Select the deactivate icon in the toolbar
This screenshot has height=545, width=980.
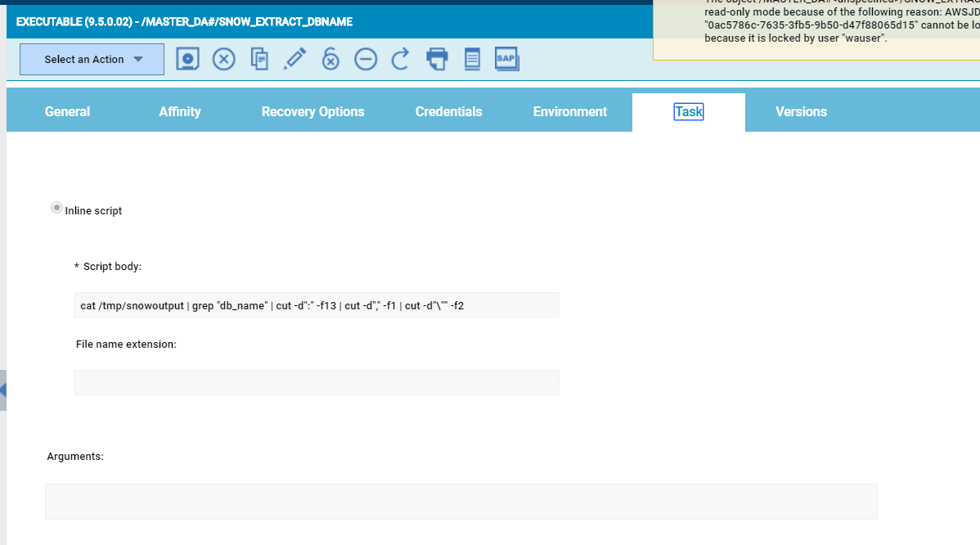coord(366,58)
